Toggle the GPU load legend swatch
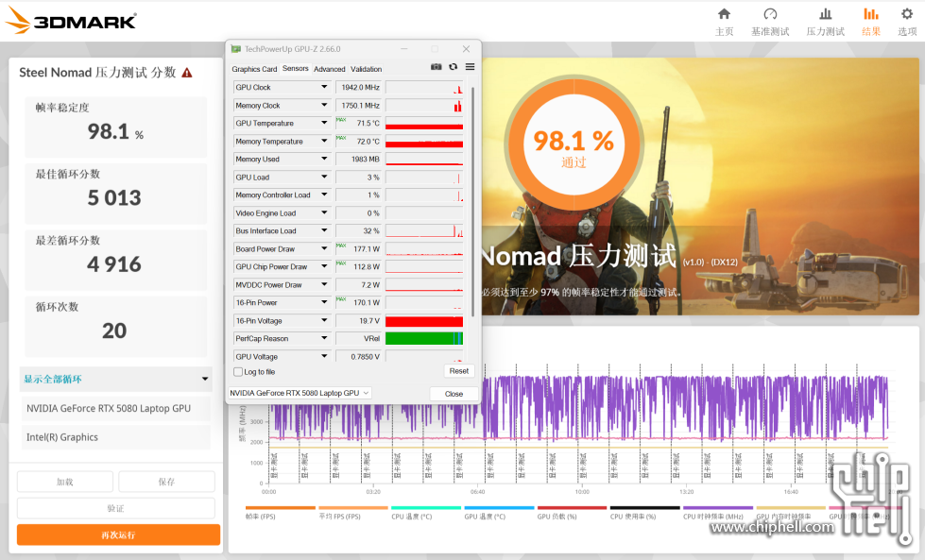Viewport: 925px width, 560px height. coord(572,507)
